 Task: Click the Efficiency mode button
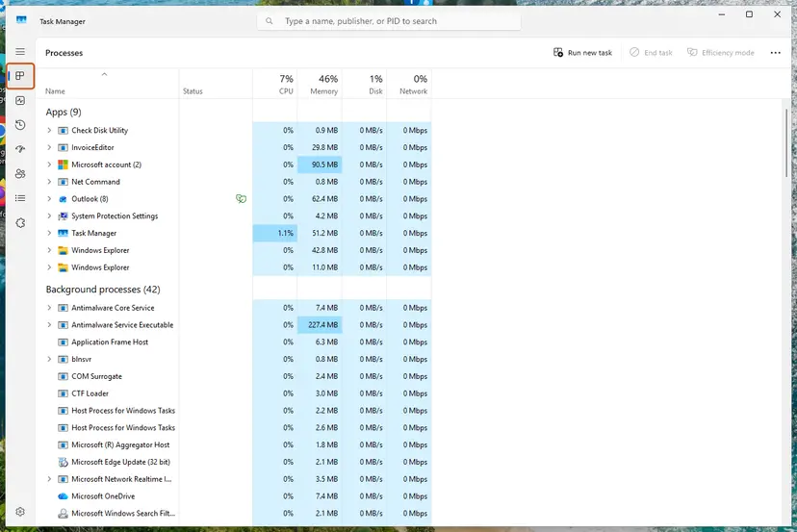[x=720, y=52]
